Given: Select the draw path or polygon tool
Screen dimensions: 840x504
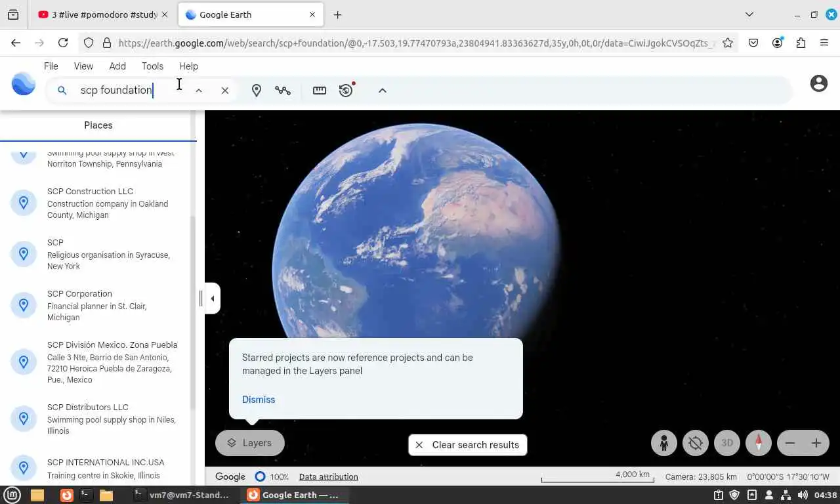Looking at the screenshot, I should coord(283,91).
